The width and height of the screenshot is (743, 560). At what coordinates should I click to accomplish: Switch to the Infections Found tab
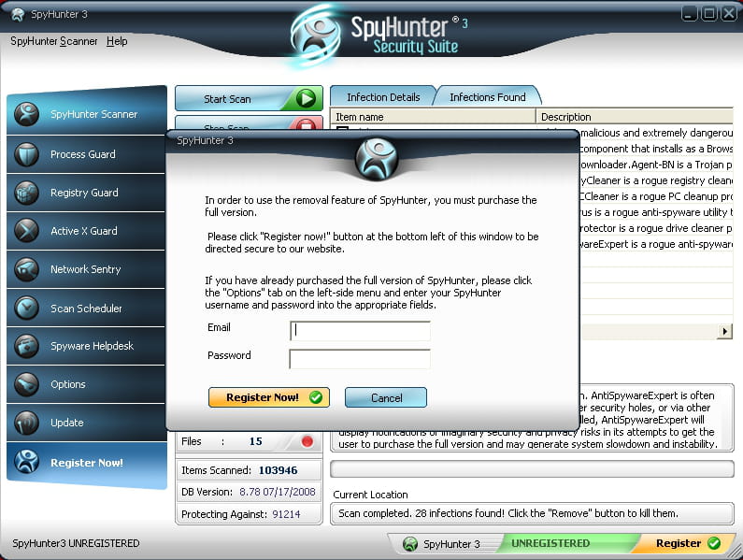(487, 97)
